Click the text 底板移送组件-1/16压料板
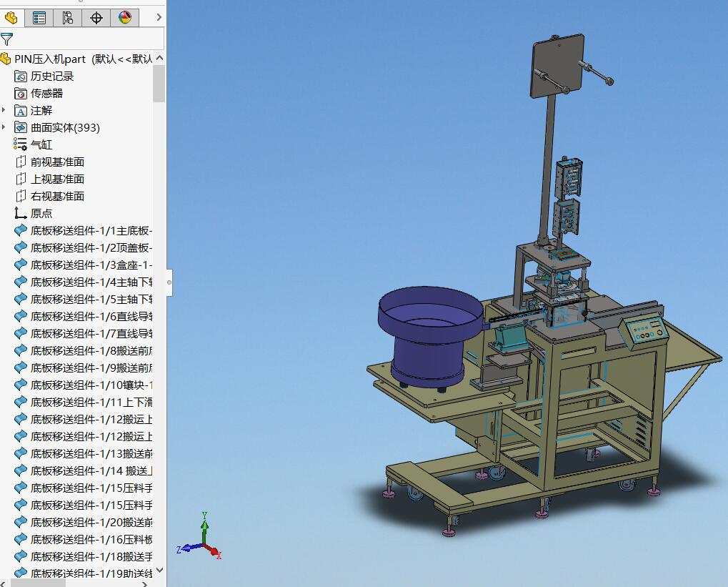This screenshot has height=587, width=728. click(91, 540)
